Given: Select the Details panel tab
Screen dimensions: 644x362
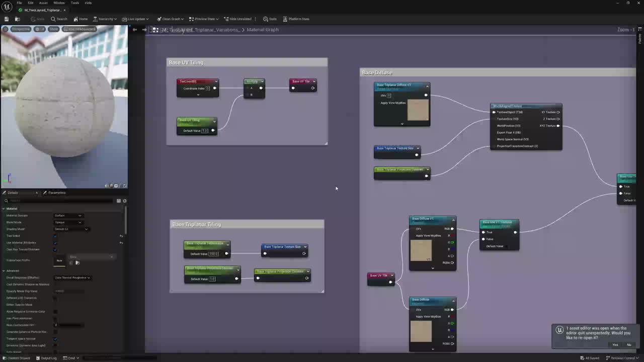Looking at the screenshot, I should [13, 193].
